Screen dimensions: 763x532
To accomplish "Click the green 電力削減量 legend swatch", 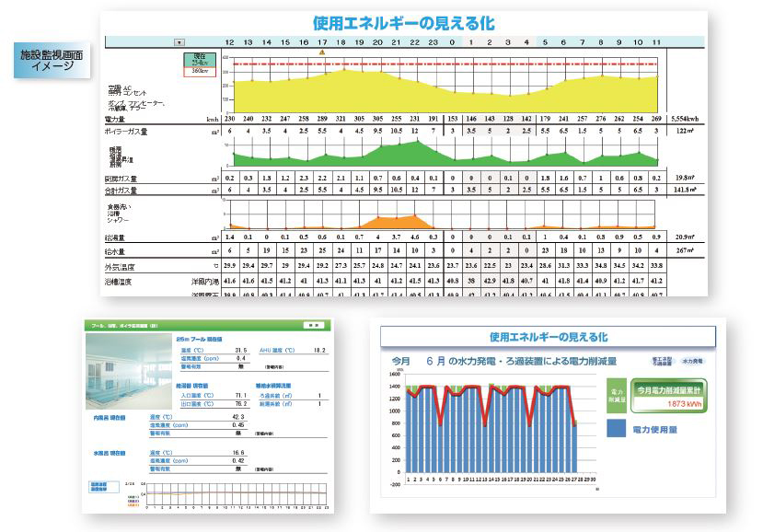I will pos(617,396).
